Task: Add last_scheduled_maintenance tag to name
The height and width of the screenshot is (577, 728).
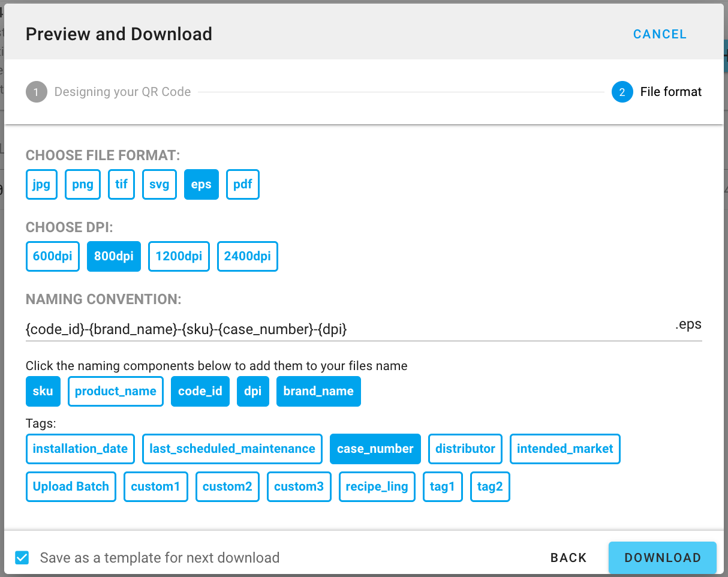Action: (x=232, y=449)
